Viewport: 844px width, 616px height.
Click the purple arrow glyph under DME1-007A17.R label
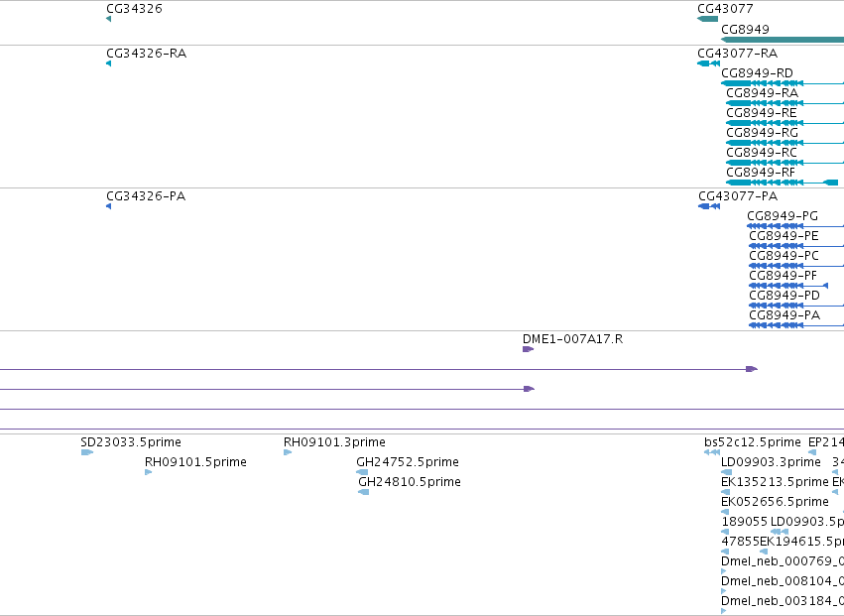(x=528, y=349)
